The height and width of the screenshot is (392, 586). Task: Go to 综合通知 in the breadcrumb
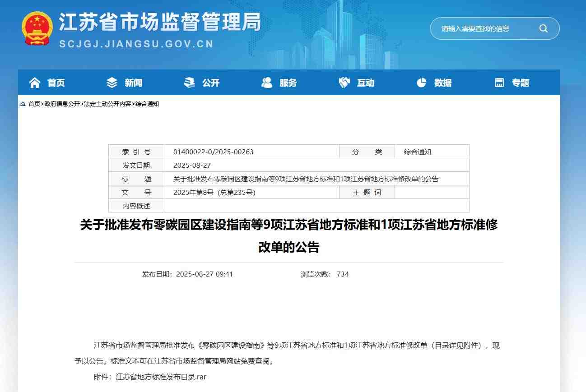(x=147, y=104)
